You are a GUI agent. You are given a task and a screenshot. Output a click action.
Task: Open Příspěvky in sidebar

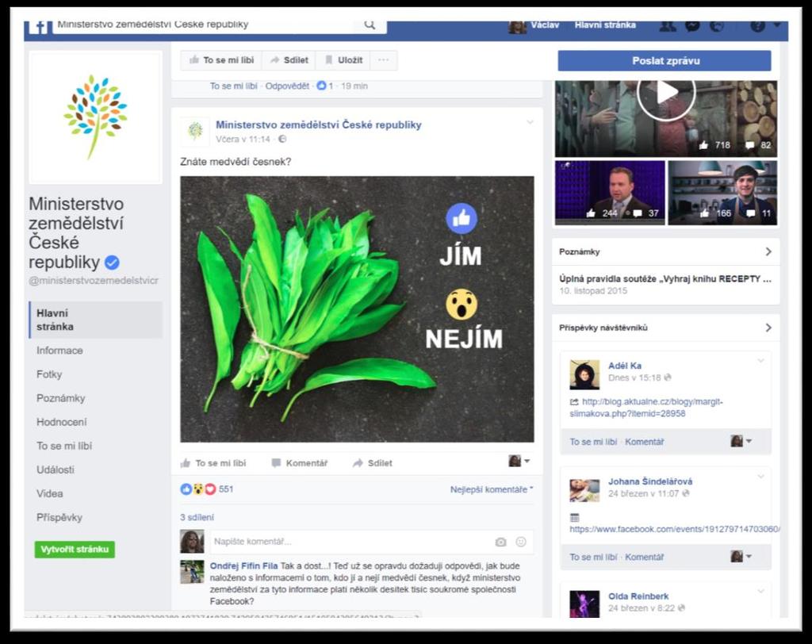59,517
